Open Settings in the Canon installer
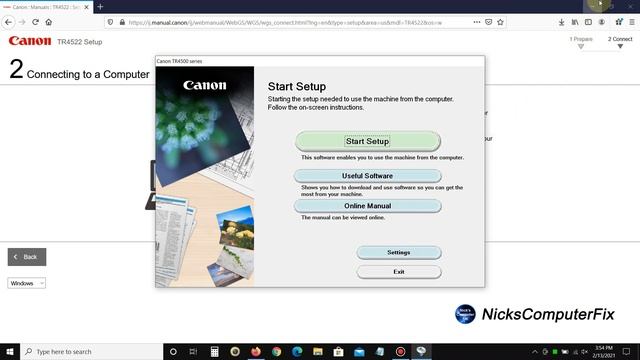The image size is (640, 360). (399, 253)
